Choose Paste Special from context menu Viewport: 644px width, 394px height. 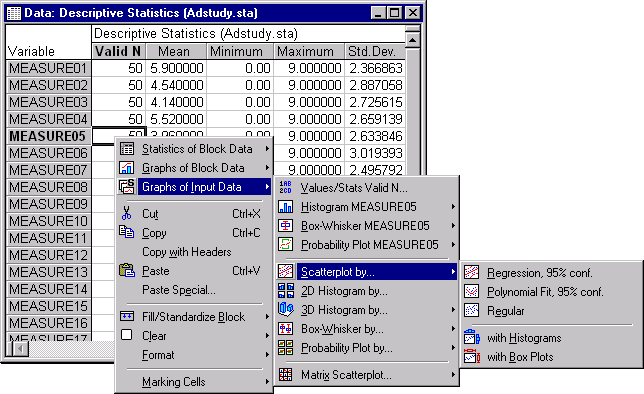tap(179, 290)
